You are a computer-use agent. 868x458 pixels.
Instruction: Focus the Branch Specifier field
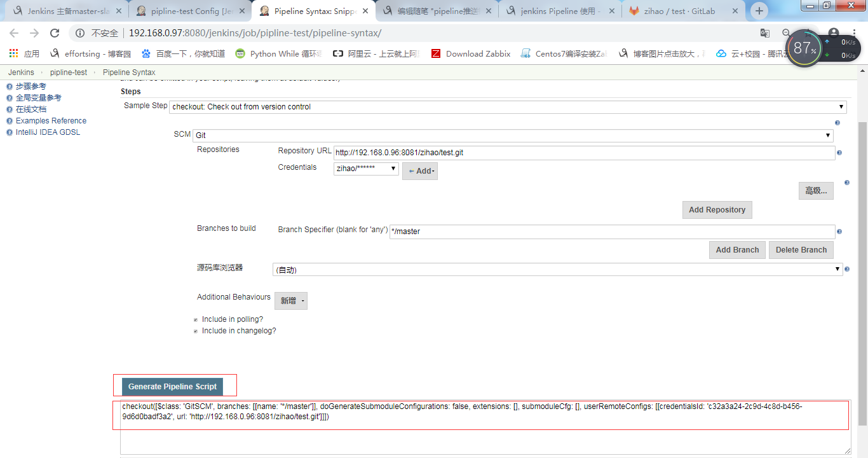point(612,232)
